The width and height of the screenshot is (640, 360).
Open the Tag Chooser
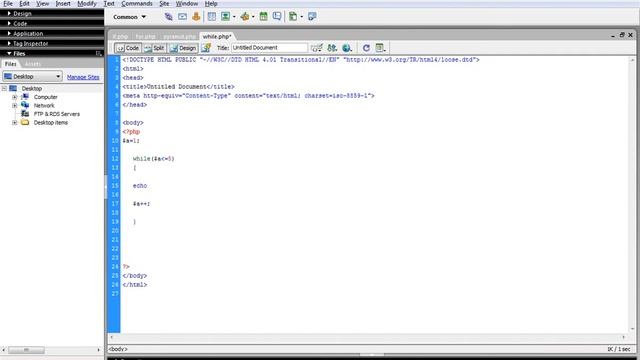[x=312, y=17]
